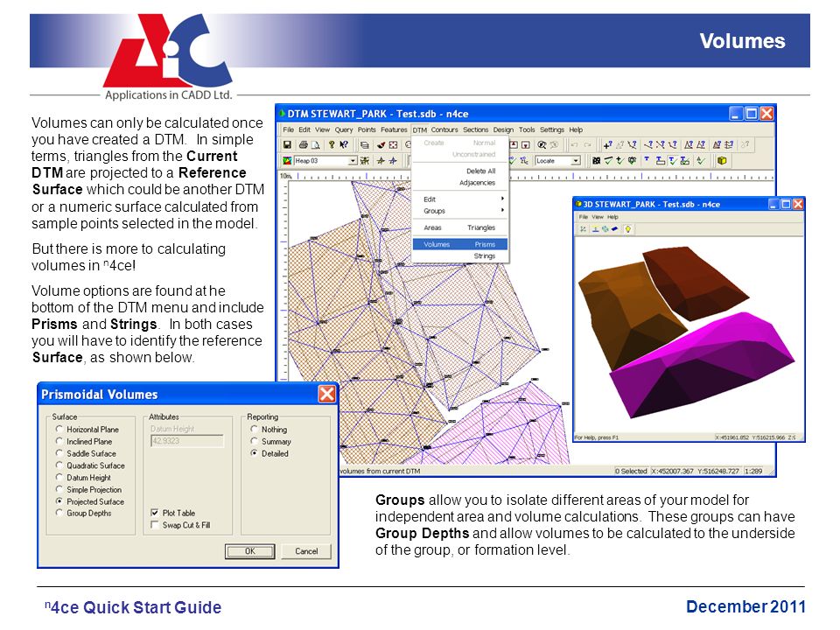The width and height of the screenshot is (840, 630).
Task: Choose Delete All in DTM menu
Action: [x=480, y=171]
